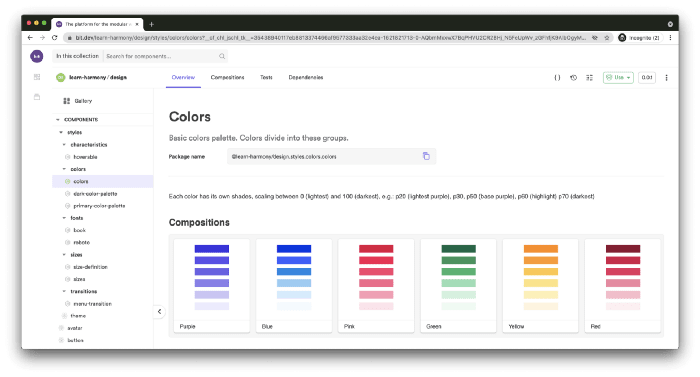The image size is (700, 377).
Task: Open the Blue composition card
Action: click(294, 286)
